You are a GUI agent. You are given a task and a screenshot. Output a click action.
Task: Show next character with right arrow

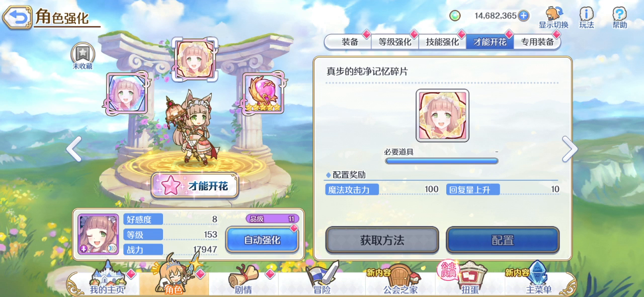pyautogui.click(x=570, y=149)
